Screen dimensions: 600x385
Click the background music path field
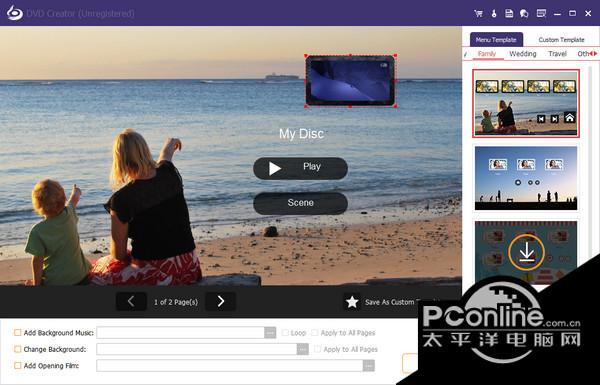[181, 333]
